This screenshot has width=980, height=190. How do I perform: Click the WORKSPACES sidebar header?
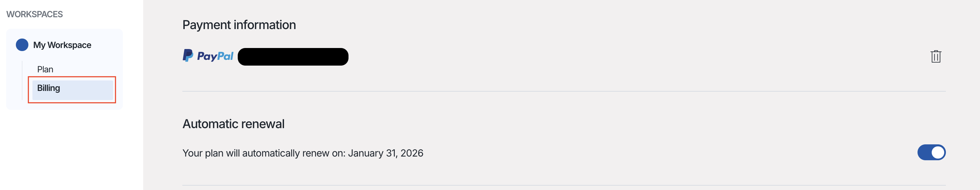coord(35,14)
